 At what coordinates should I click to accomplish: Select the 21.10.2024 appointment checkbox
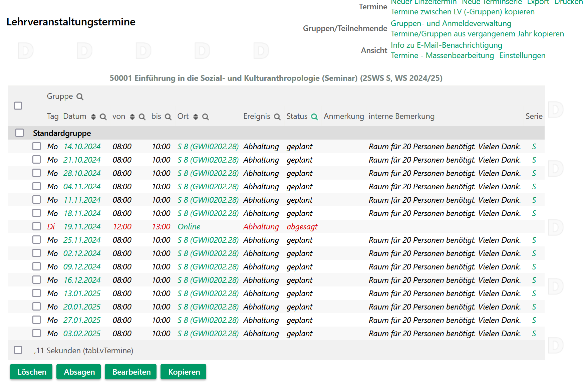(37, 160)
